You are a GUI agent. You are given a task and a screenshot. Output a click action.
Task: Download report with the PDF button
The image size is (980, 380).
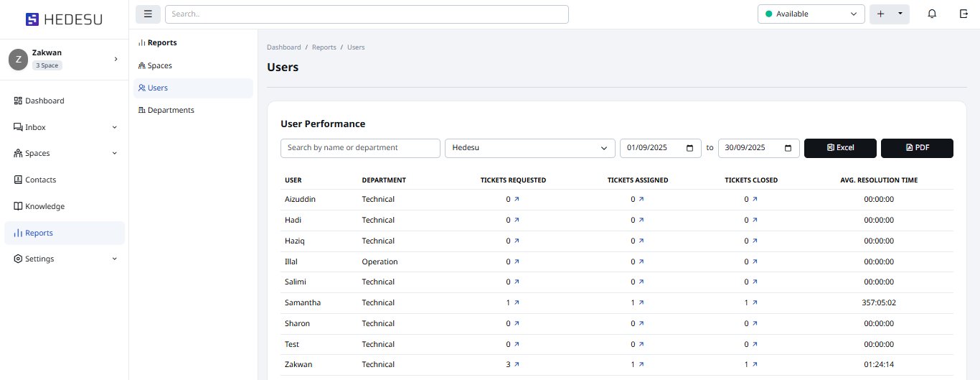(917, 148)
